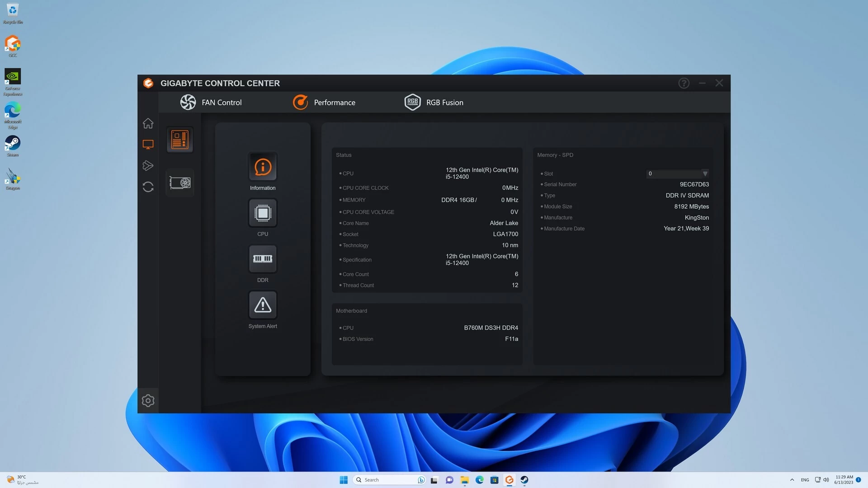The width and height of the screenshot is (868, 488).
Task: Click the help question mark icon
Action: pyautogui.click(x=684, y=83)
